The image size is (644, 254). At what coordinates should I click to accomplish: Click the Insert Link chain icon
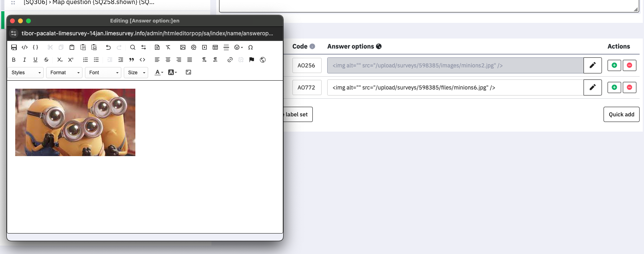(x=230, y=60)
